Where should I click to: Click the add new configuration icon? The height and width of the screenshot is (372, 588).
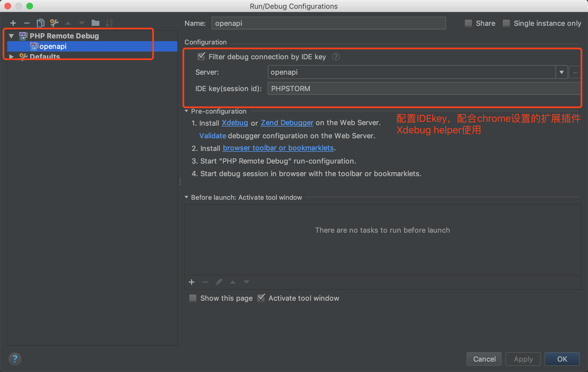(12, 23)
